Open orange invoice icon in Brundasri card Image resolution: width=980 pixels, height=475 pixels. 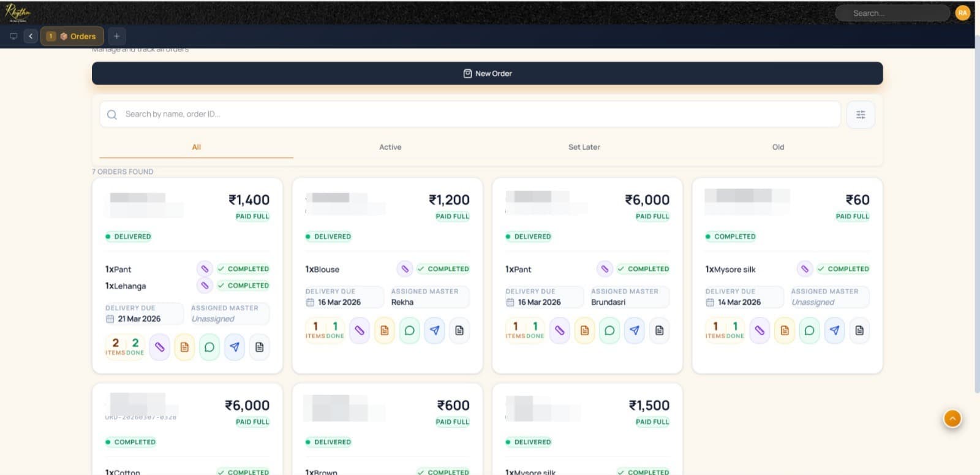(x=585, y=331)
